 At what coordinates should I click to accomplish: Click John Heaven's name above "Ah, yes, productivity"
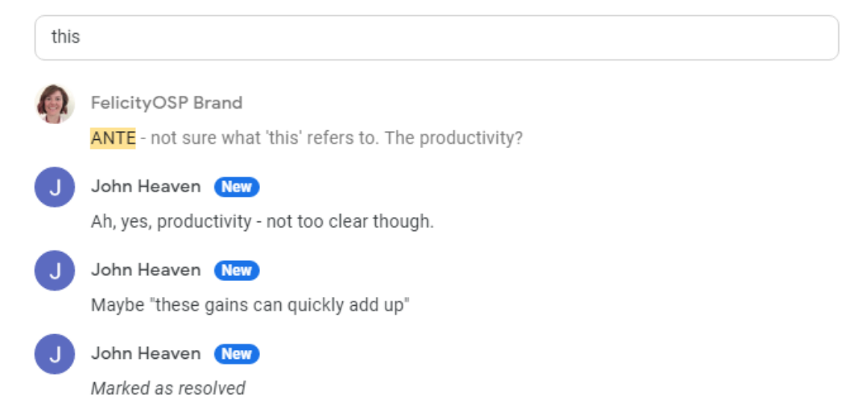pyautogui.click(x=146, y=187)
